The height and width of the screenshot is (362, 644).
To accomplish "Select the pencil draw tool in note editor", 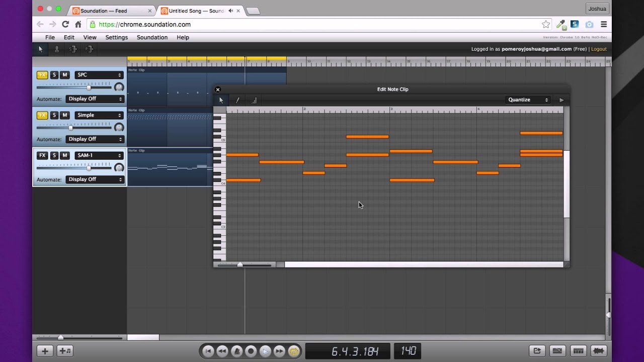I will [x=237, y=100].
